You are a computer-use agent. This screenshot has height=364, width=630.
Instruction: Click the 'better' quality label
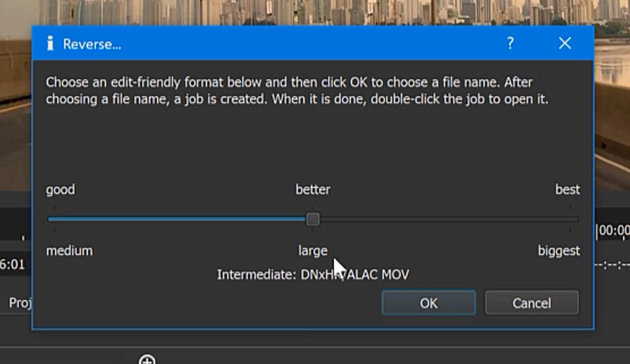click(313, 190)
